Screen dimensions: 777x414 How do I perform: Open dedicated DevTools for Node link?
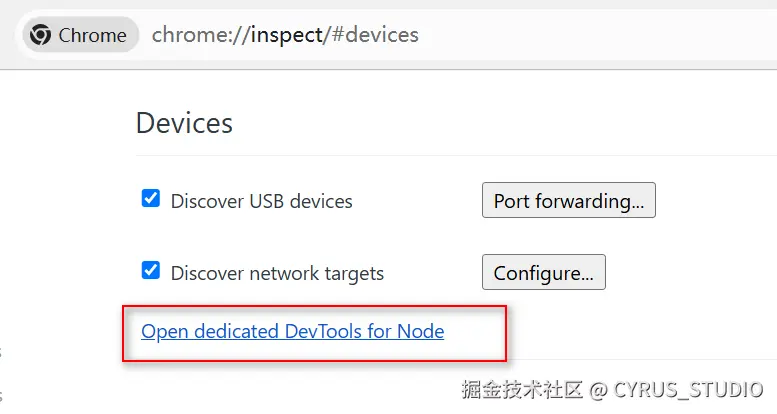click(292, 331)
